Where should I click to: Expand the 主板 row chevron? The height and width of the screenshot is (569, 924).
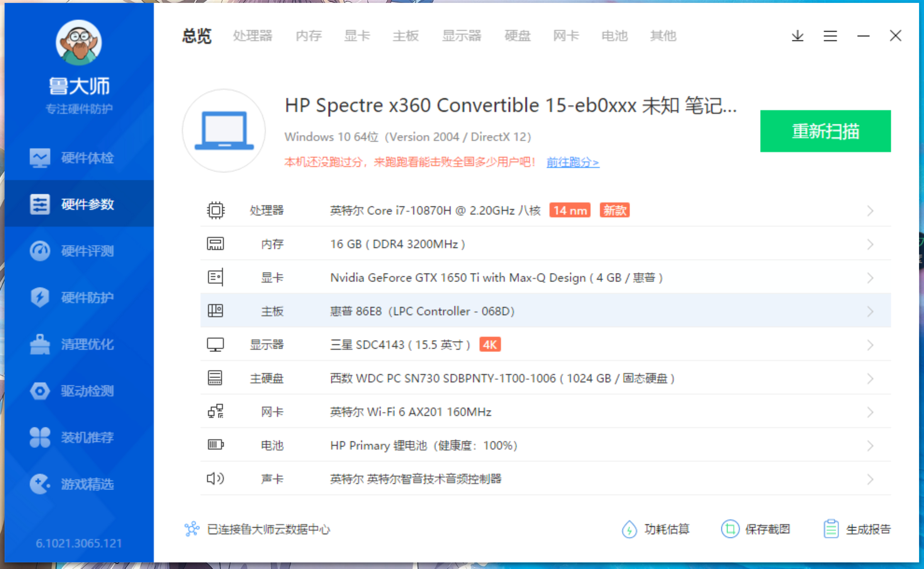tap(870, 312)
